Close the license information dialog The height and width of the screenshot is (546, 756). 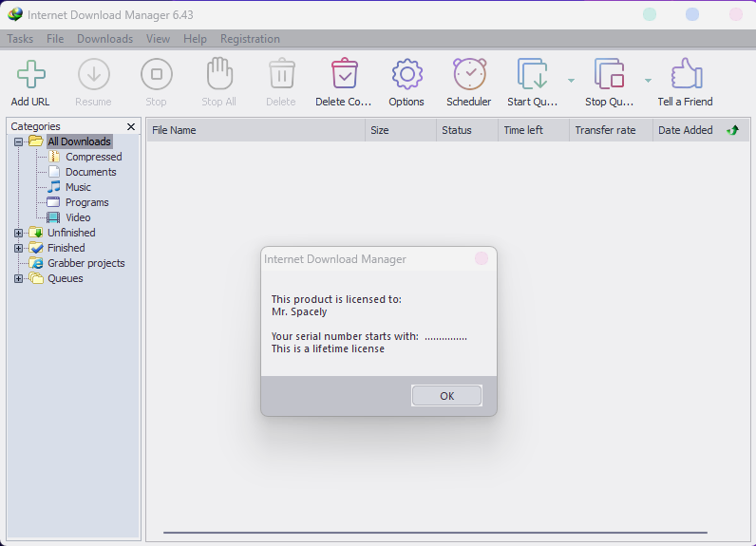482,259
